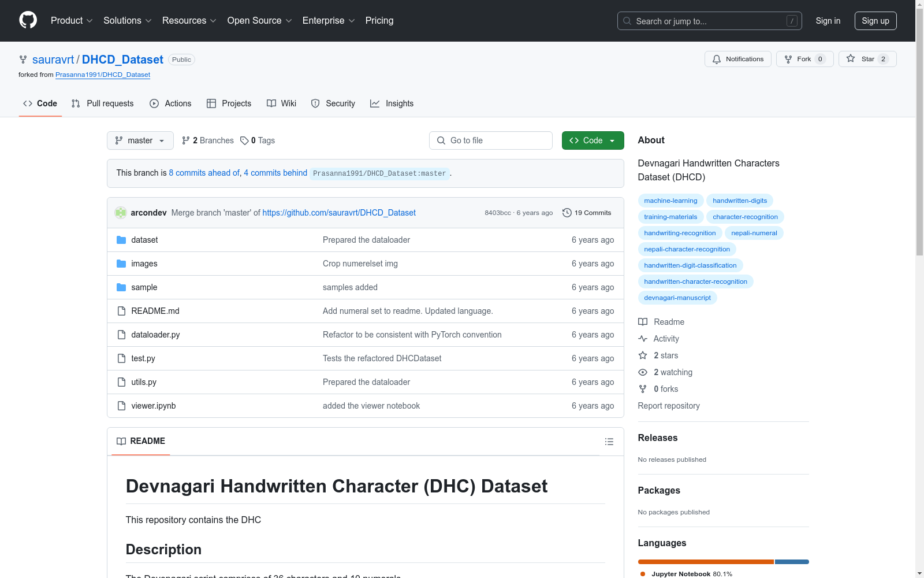Click the test.py file icon

(121, 358)
